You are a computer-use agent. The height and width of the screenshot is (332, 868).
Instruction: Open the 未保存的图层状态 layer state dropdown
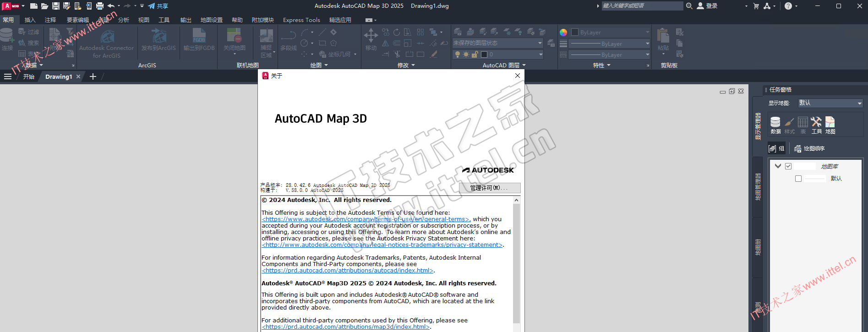(497, 43)
